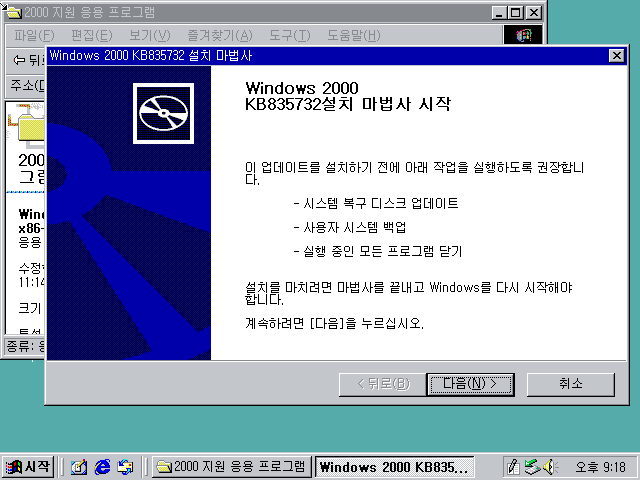Minimize the 2000 지원 응용 프로그램 window
Viewport: 640px width, 480px height.
pos(498,13)
